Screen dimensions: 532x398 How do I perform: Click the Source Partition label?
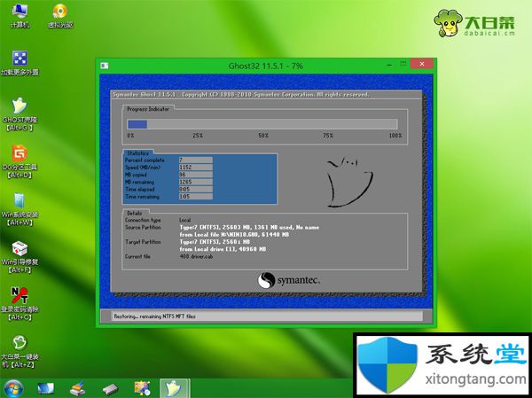coord(143,227)
